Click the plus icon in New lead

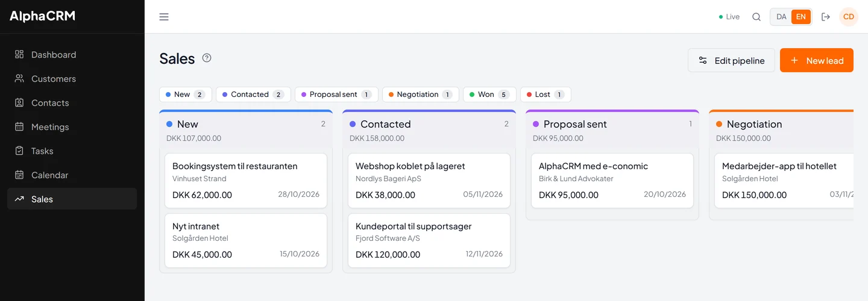pos(794,60)
